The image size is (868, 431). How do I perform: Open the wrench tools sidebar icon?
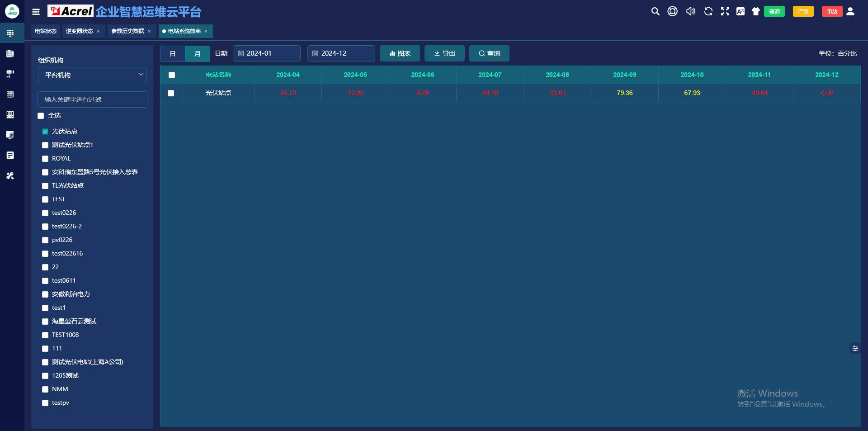[x=10, y=175]
